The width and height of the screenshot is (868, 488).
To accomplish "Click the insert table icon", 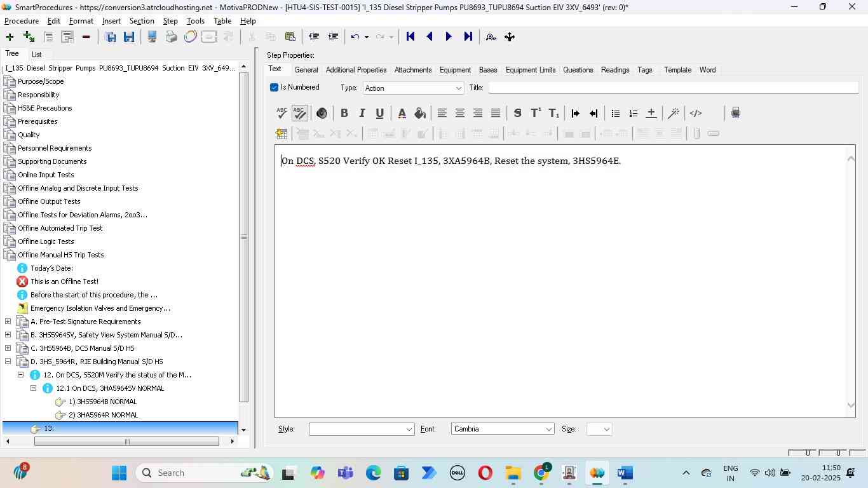I will [x=281, y=133].
